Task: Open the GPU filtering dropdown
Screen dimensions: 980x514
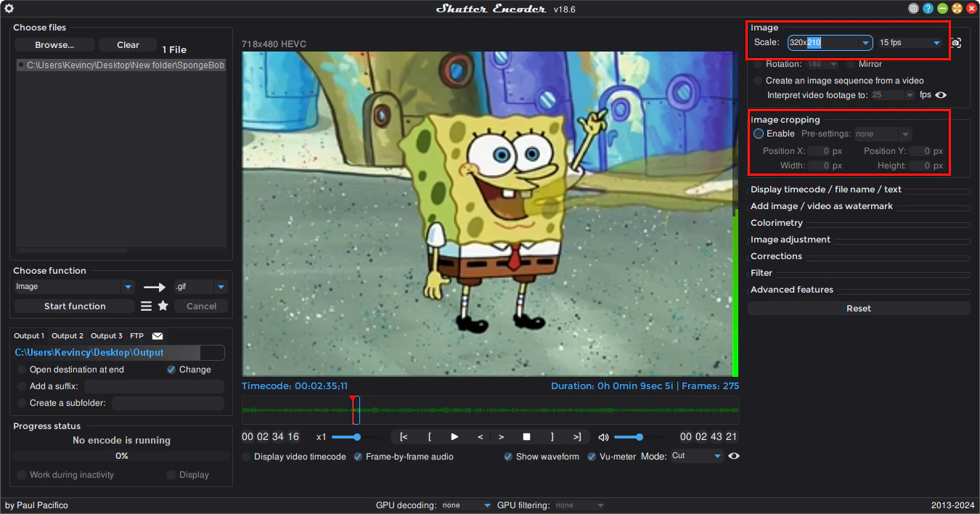Action: (600, 505)
